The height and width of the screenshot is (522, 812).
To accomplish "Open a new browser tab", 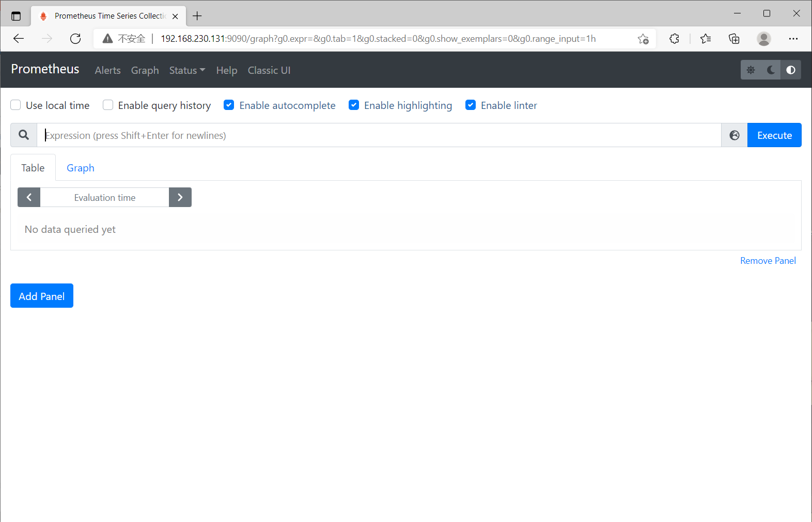I will click(197, 16).
